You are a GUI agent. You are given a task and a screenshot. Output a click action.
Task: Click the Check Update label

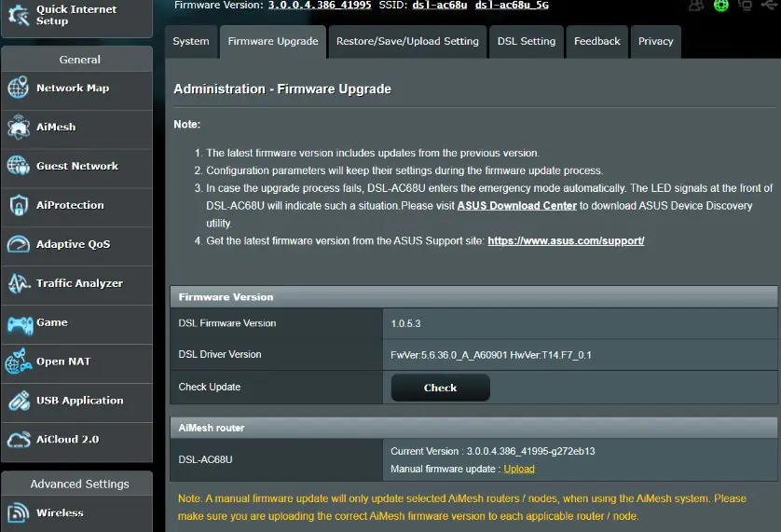pyautogui.click(x=209, y=387)
